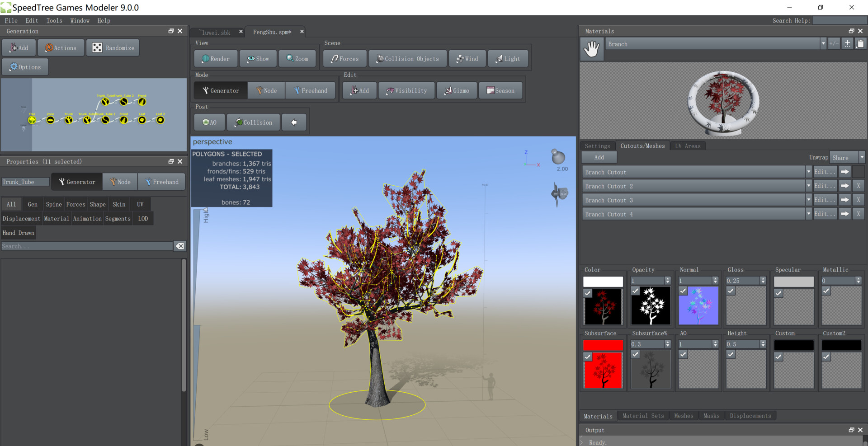Open the Collision Objects scene tool

click(407, 58)
